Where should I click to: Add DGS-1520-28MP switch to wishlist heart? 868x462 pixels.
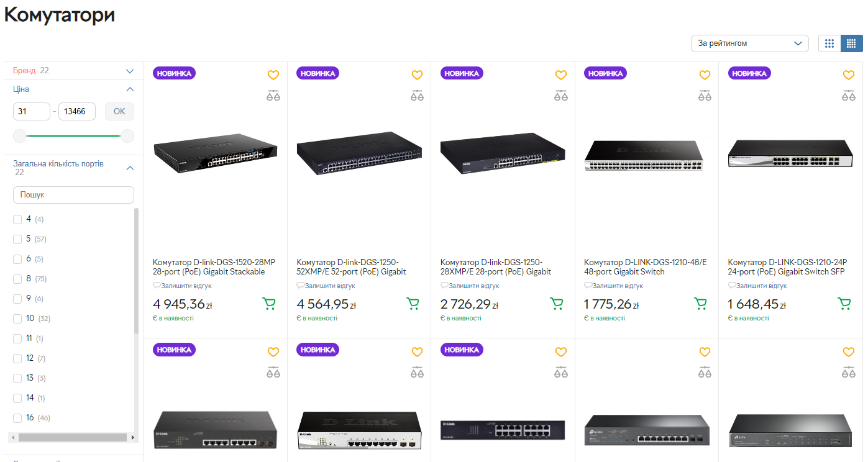273,75
